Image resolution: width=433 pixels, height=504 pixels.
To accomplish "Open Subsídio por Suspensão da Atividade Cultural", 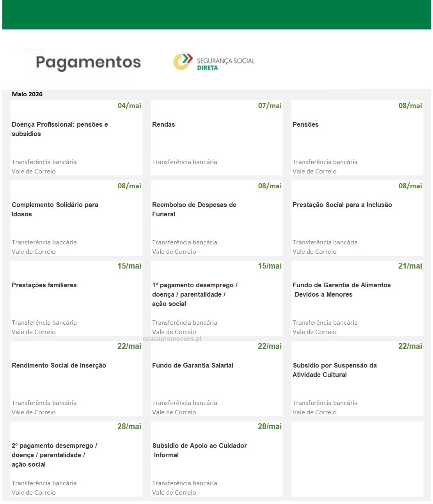I will (335, 370).
